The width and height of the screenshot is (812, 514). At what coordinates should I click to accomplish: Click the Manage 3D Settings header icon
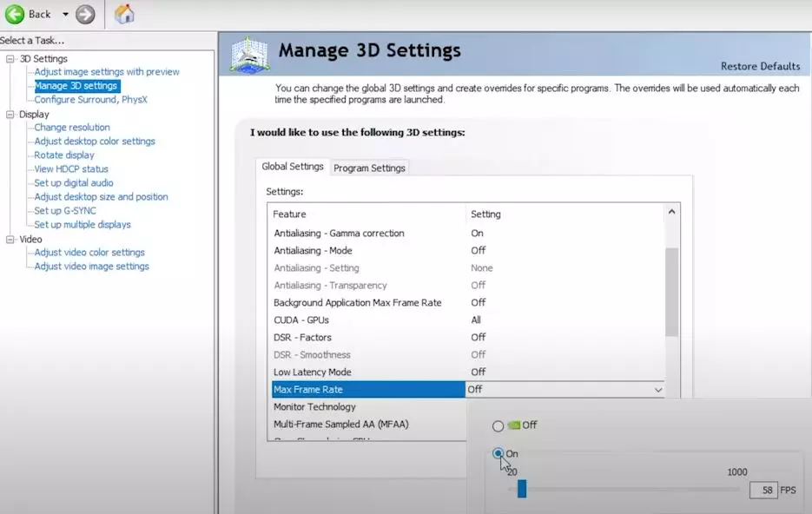pyautogui.click(x=249, y=55)
